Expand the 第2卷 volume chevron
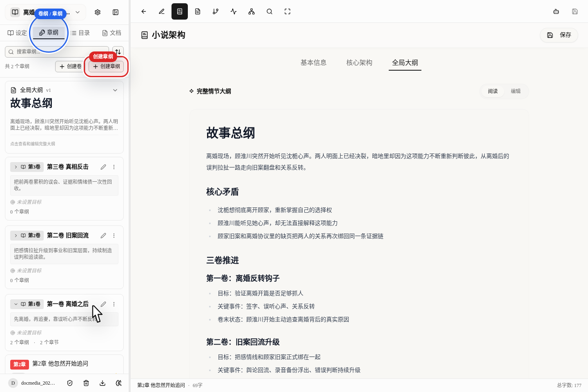 click(16, 236)
